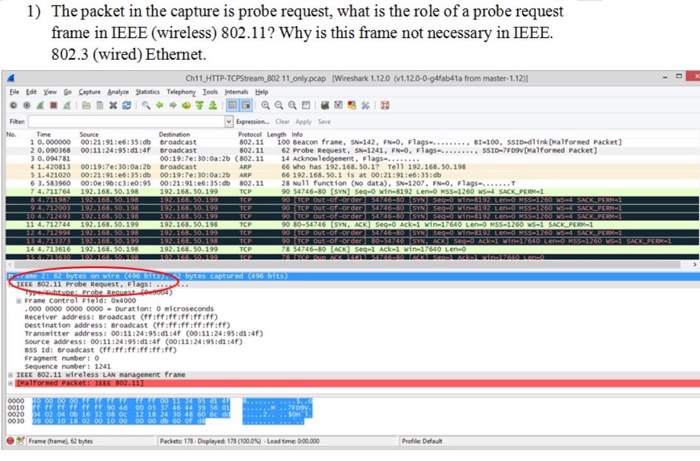Open the help lifebuoy icon

click(385, 105)
